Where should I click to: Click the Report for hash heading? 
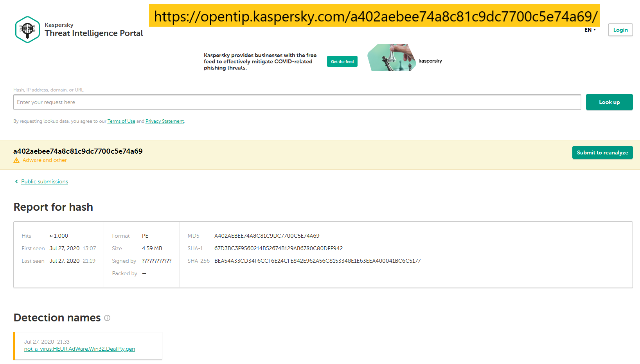(x=53, y=207)
